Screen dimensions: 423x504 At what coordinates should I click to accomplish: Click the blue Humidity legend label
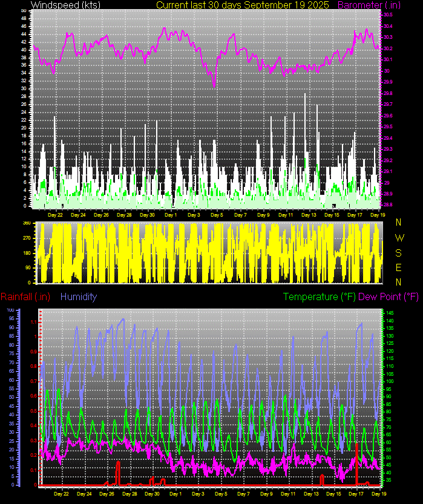pyautogui.click(x=79, y=296)
